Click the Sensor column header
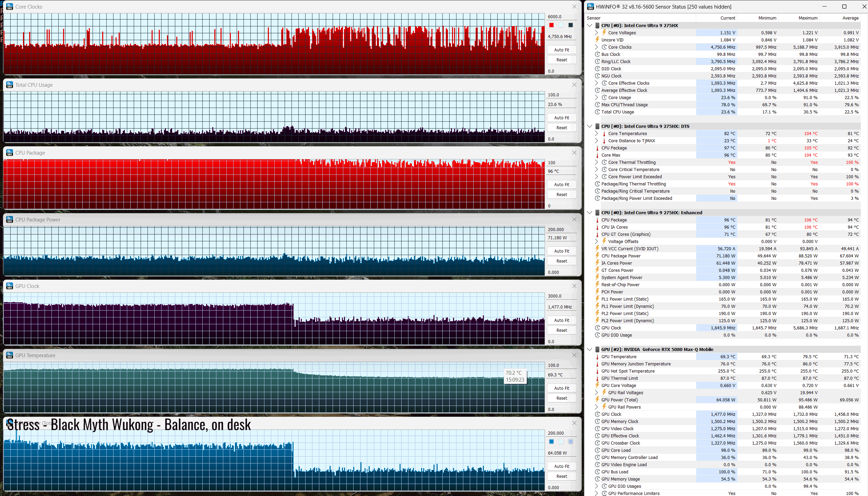 coord(641,18)
